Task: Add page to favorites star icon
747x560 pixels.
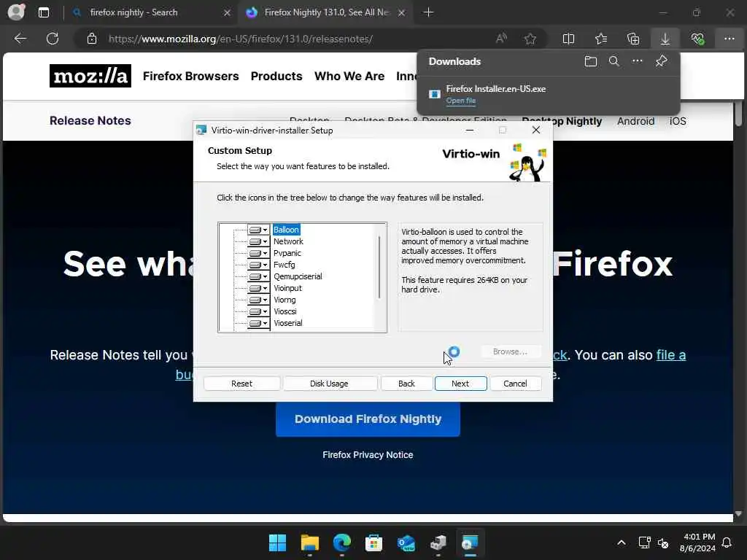Action: (530, 39)
